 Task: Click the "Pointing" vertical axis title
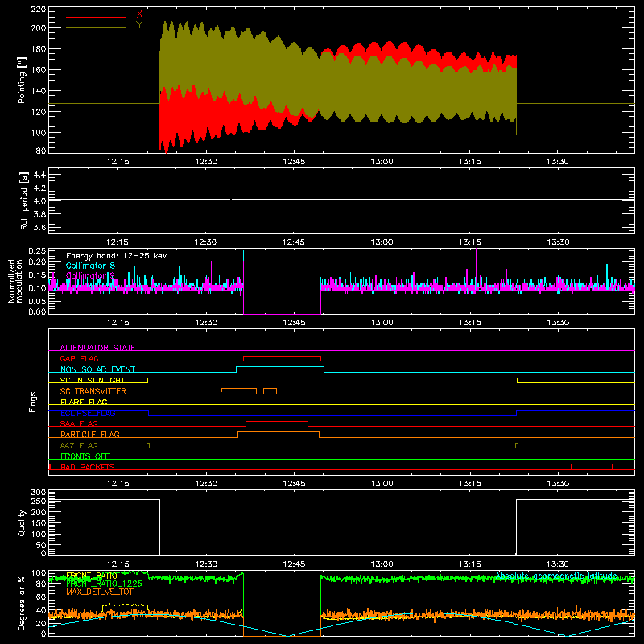click(x=22, y=80)
